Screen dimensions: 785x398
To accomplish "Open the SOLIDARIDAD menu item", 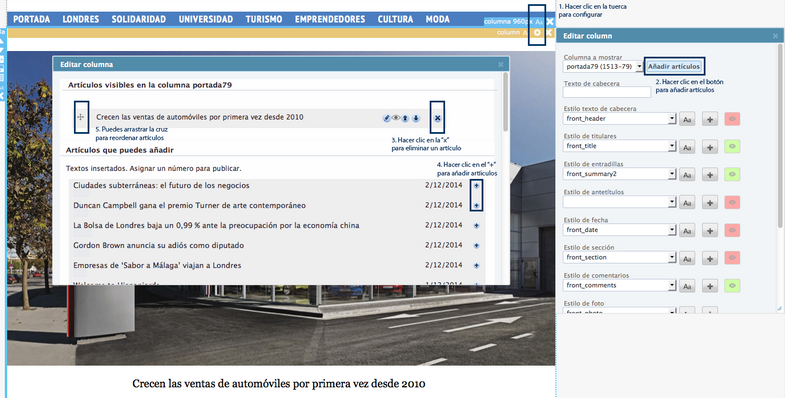I will (139, 20).
